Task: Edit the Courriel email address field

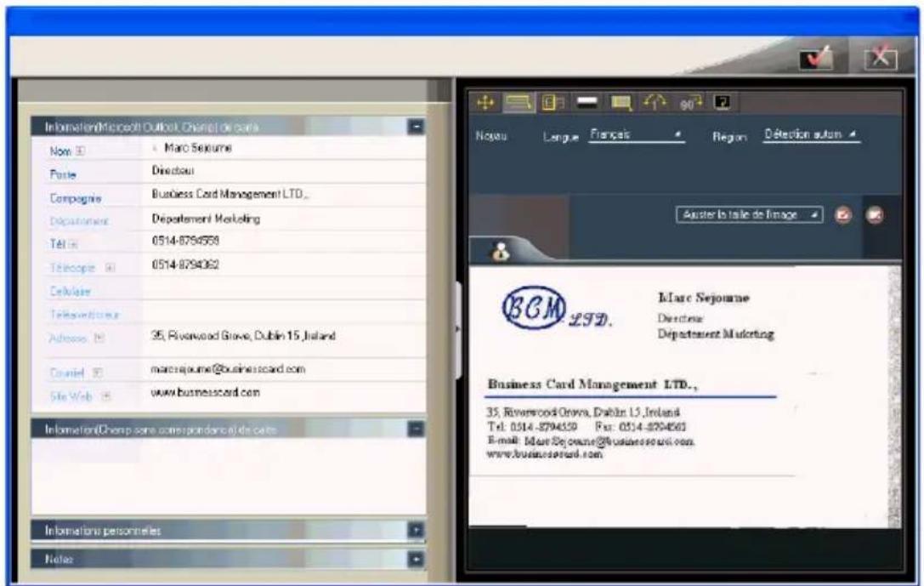Action: tap(284, 370)
